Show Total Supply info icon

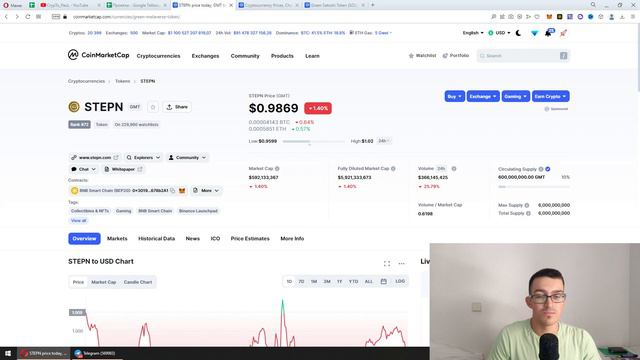click(x=528, y=213)
